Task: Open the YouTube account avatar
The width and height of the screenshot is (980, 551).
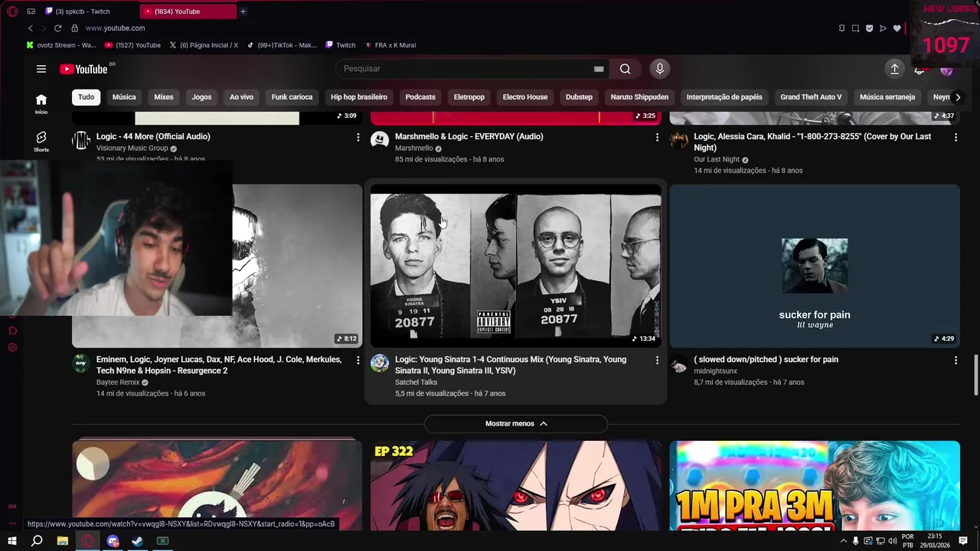Action: (x=947, y=70)
